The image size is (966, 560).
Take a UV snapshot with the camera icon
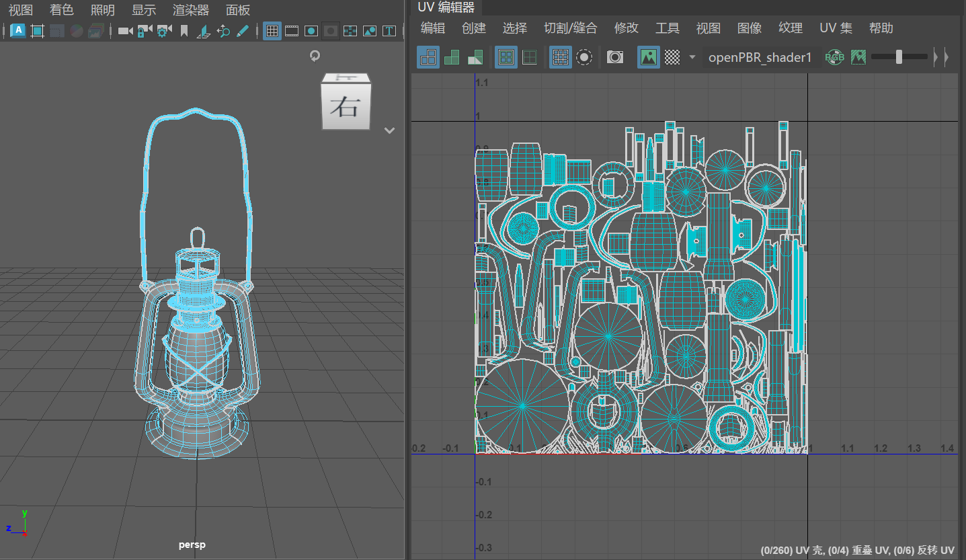(615, 57)
